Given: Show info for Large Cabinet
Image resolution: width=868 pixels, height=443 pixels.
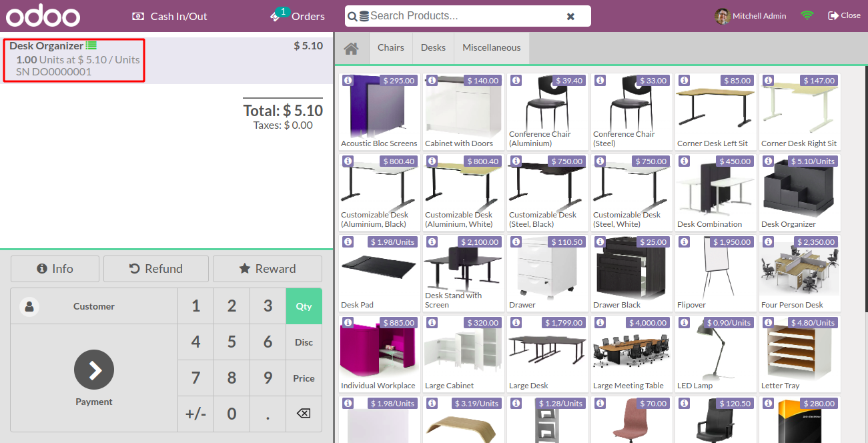Looking at the screenshot, I should 432,322.
